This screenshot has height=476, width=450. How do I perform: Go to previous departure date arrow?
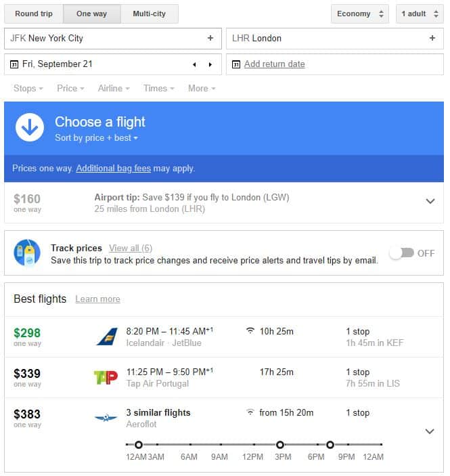194,64
